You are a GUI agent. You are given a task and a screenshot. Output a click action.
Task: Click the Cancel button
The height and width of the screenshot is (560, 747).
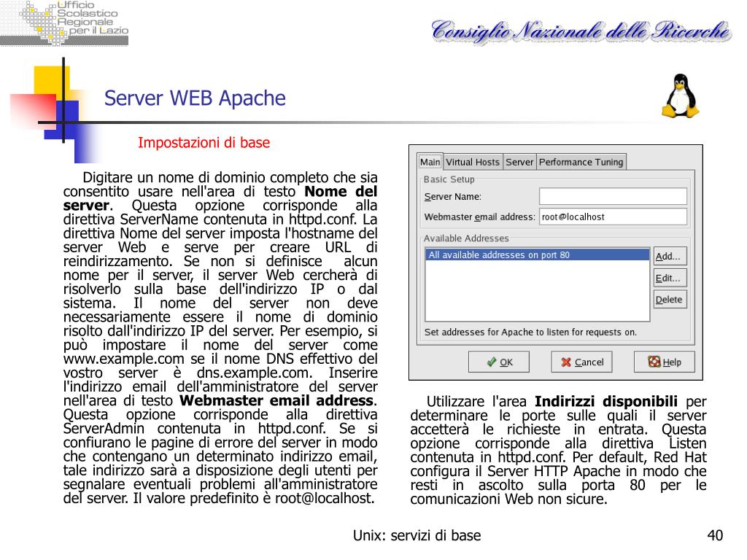[581, 362]
